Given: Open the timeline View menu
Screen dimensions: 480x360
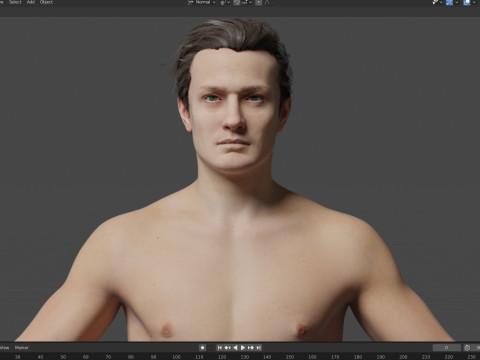Looking at the screenshot, I should (x=4, y=348).
